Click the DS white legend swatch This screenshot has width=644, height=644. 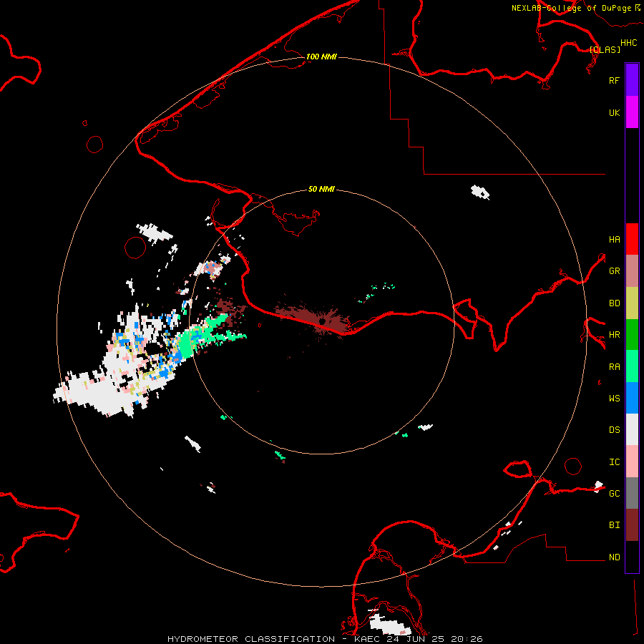coord(632,429)
